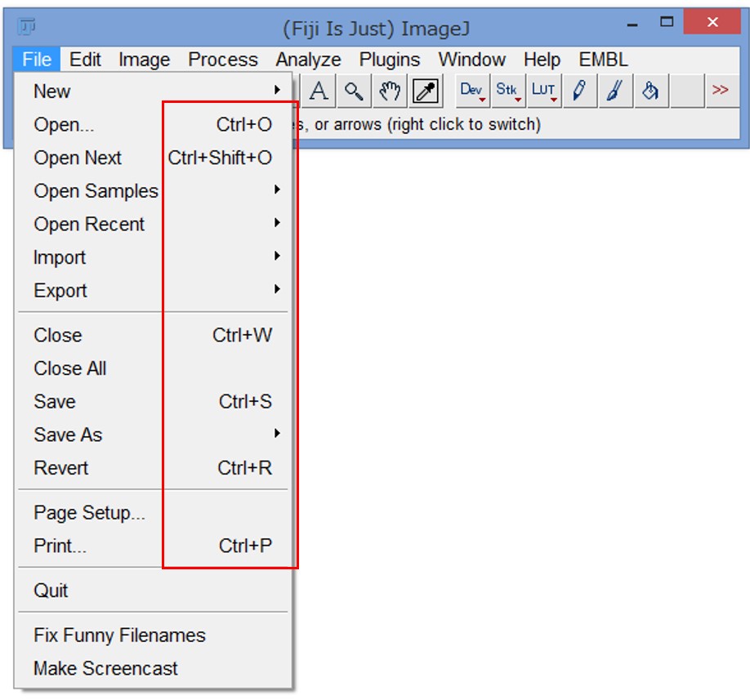Close the ImageJ window
The image size is (750, 700).
pos(712,22)
